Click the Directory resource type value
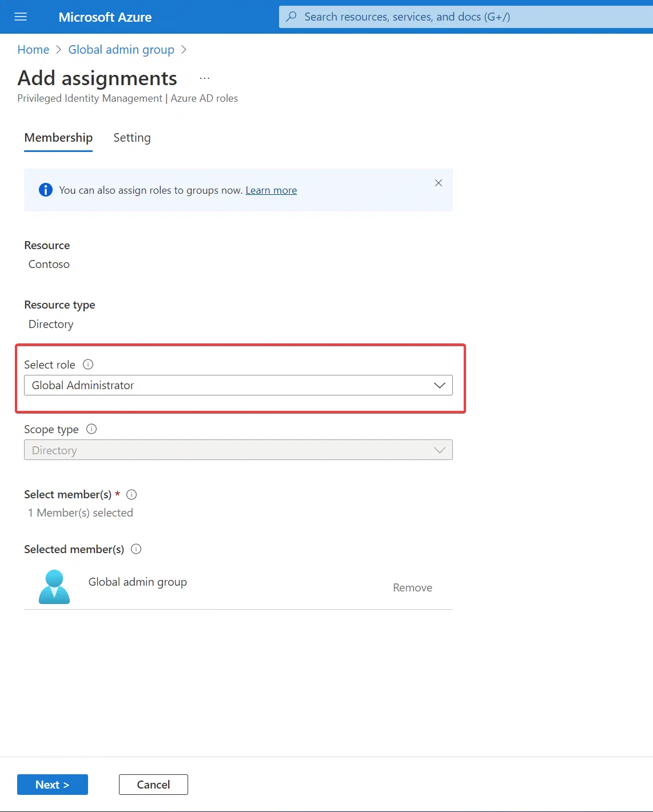Screen dimensions: 653x812 tap(51, 324)
